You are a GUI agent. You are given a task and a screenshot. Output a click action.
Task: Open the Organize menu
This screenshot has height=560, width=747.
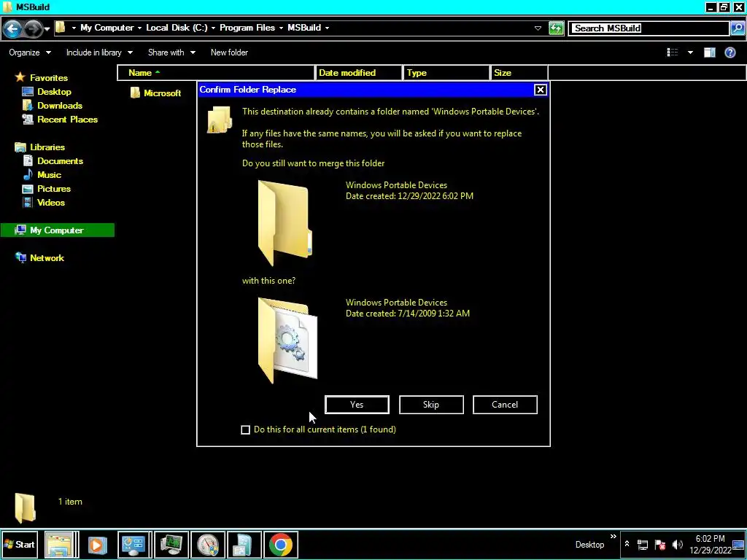pyautogui.click(x=29, y=52)
